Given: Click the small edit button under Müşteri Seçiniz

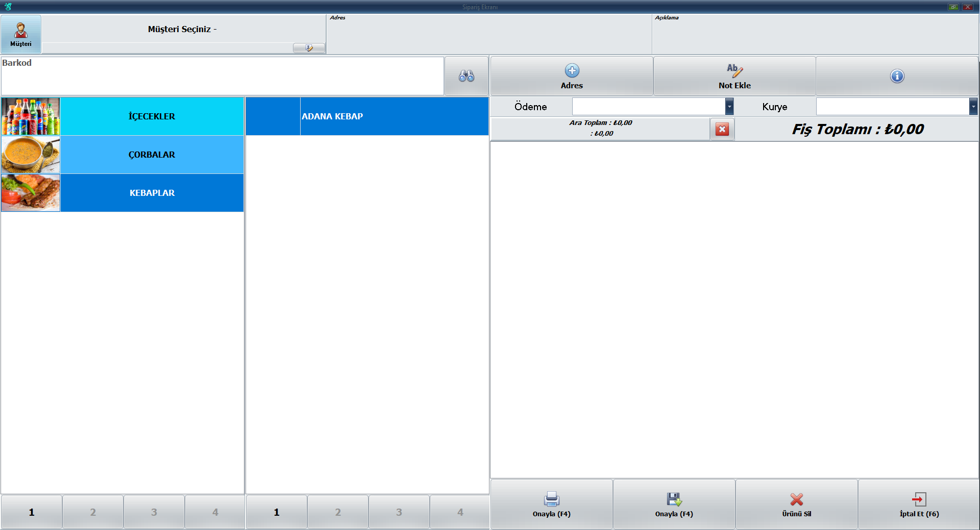Looking at the screenshot, I should pyautogui.click(x=309, y=48).
